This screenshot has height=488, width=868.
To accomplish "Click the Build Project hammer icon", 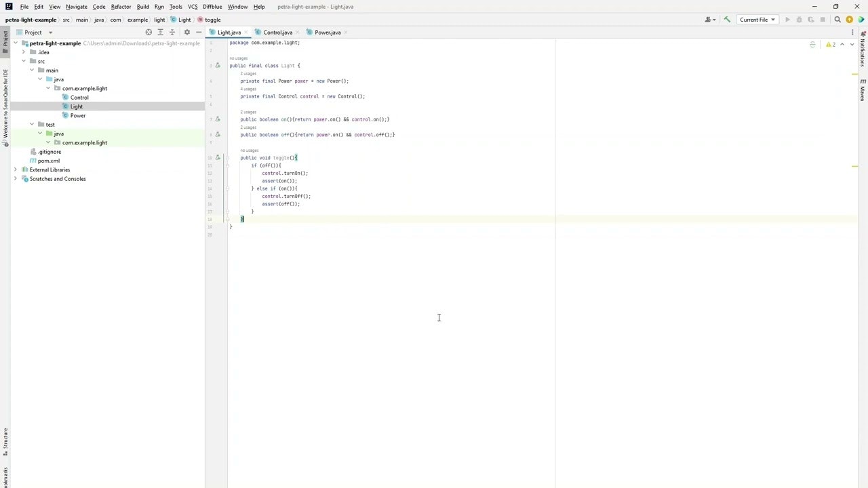I will (727, 20).
